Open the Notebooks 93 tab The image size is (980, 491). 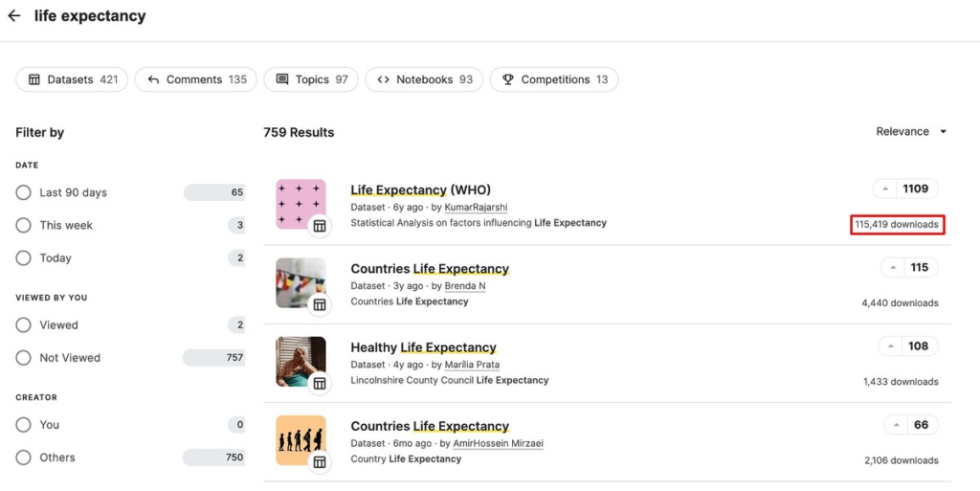pyautogui.click(x=424, y=80)
